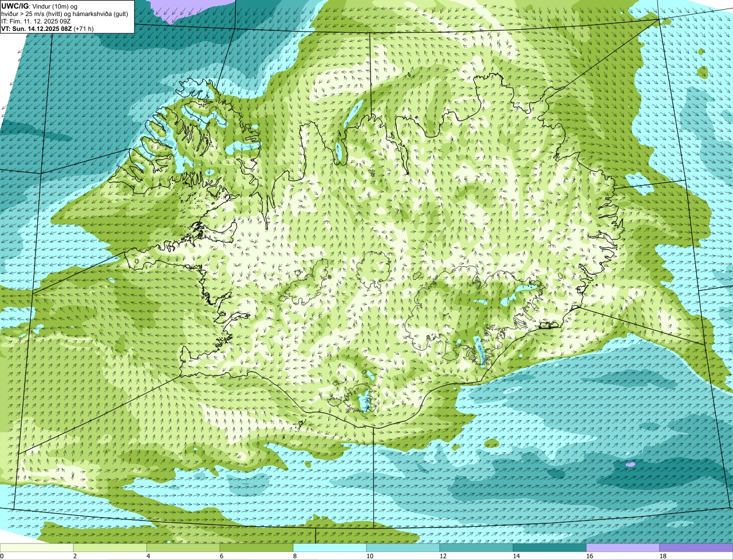Image resolution: width=733 pixels, height=560 pixels.
Task: Pick the legend color segment between 12 and 14
Action: (476, 547)
